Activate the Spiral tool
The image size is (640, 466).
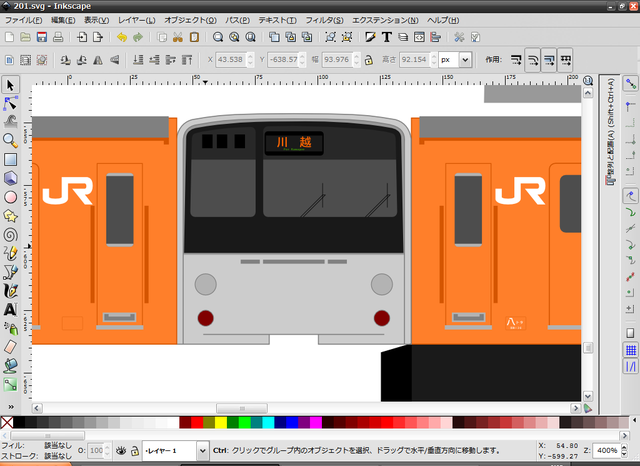[x=10, y=234]
